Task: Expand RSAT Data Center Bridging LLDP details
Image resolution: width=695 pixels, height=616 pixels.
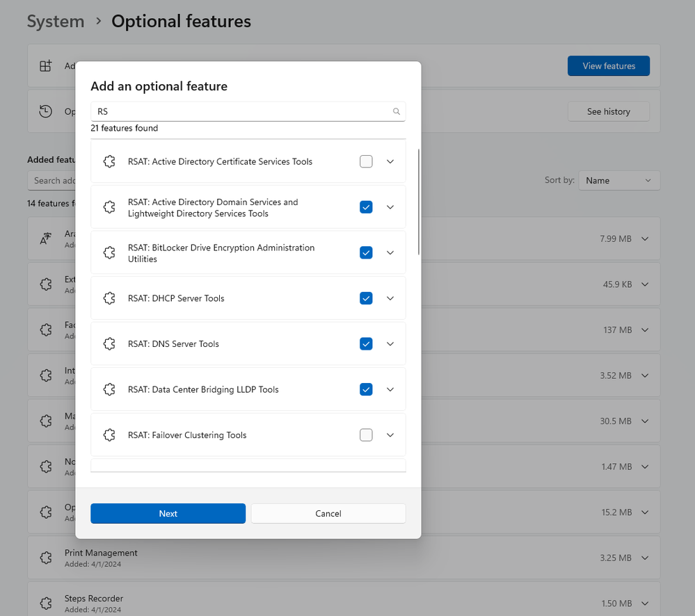Action: coord(390,390)
